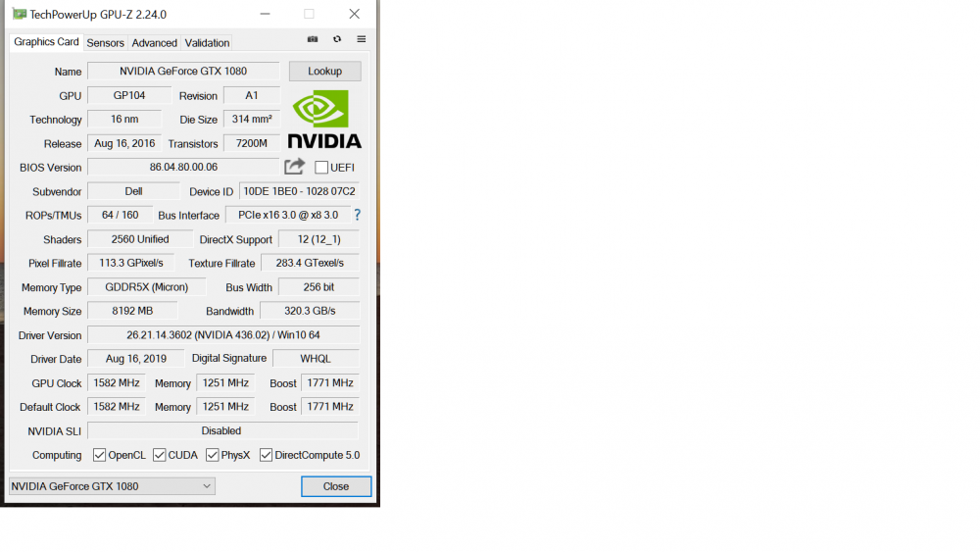980x552 pixels.
Task: Click the Bus Interface question mark
Action: pos(357,215)
